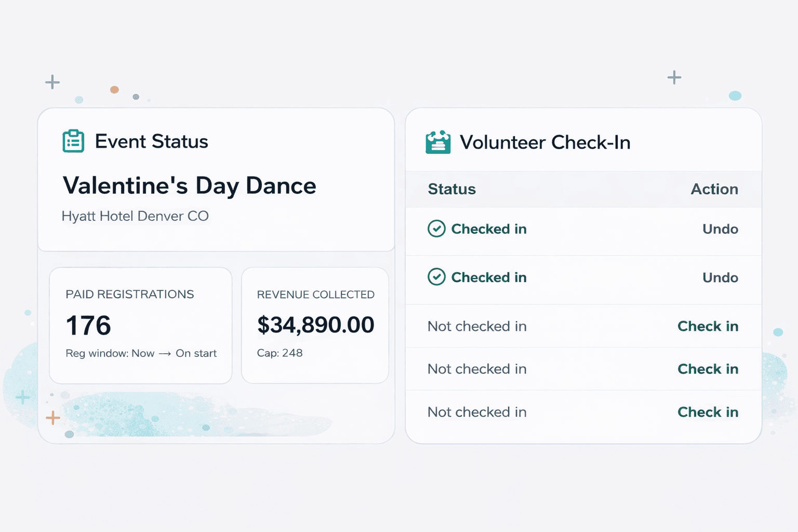Check in the third row volunteer
This screenshot has height=532, width=798.
click(708, 326)
